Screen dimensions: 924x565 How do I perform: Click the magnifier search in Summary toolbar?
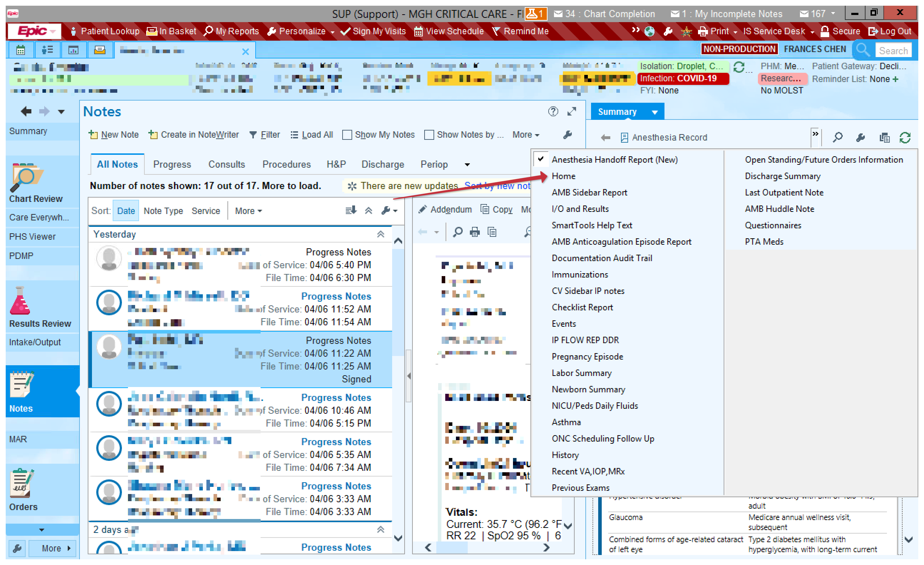pyautogui.click(x=837, y=138)
